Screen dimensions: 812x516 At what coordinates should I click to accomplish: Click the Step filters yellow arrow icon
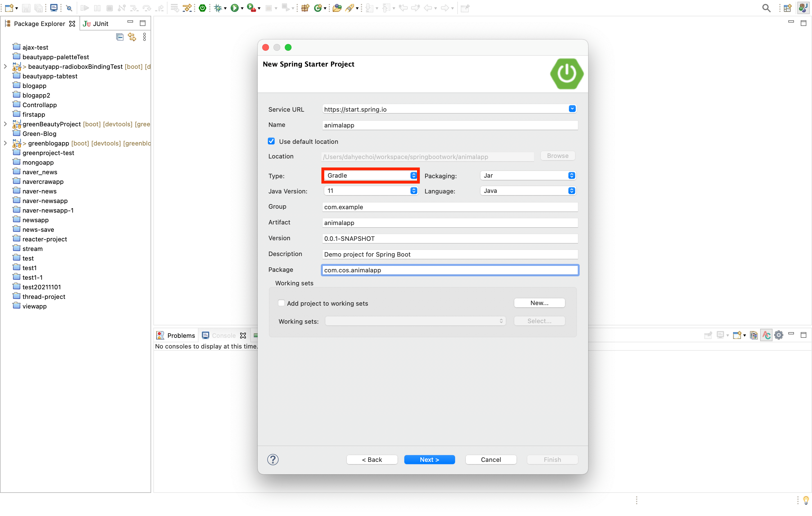pyautogui.click(x=187, y=8)
